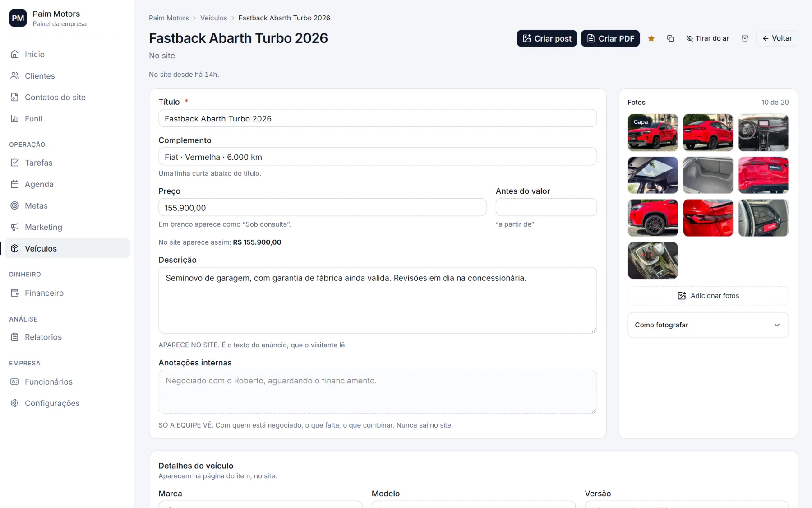Open Marketing section
Image resolution: width=812 pixels, height=508 pixels.
point(68,227)
